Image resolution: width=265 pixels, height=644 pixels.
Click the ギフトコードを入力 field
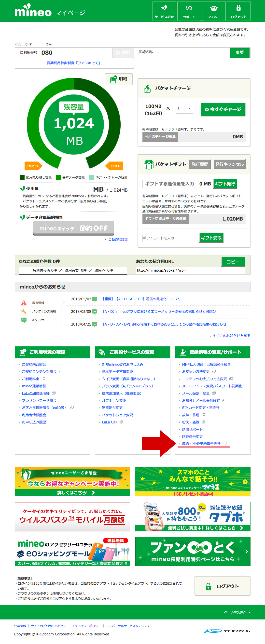(x=170, y=238)
